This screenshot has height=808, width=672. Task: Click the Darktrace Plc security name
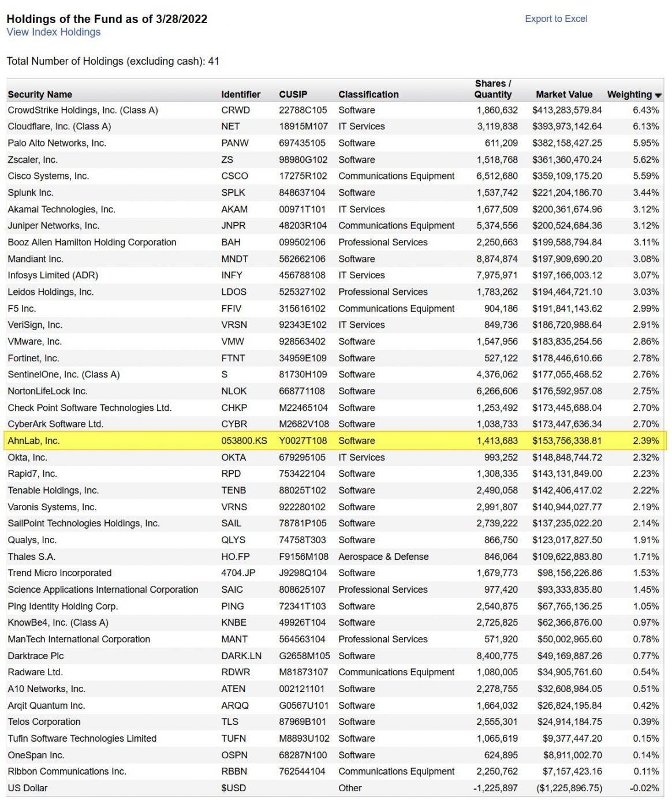[x=36, y=656]
